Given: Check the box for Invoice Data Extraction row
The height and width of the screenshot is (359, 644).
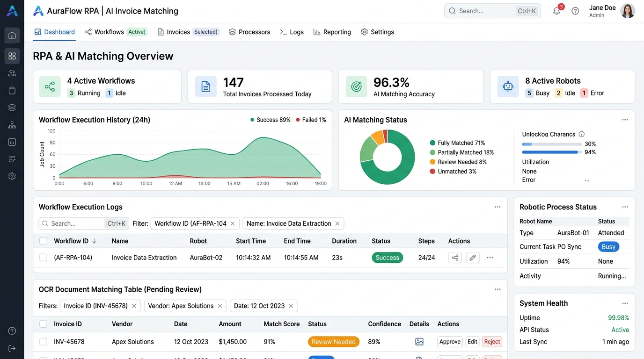Looking at the screenshot, I should pyautogui.click(x=44, y=258).
